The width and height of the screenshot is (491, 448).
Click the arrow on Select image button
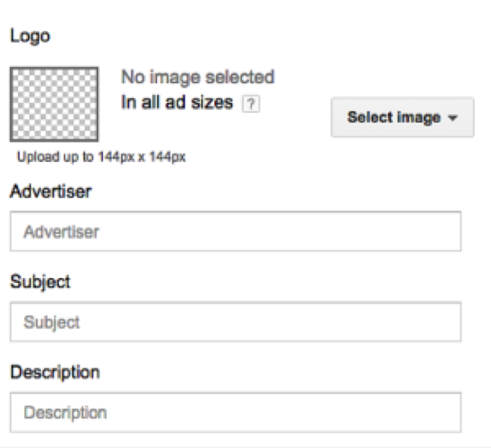[453, 119]
